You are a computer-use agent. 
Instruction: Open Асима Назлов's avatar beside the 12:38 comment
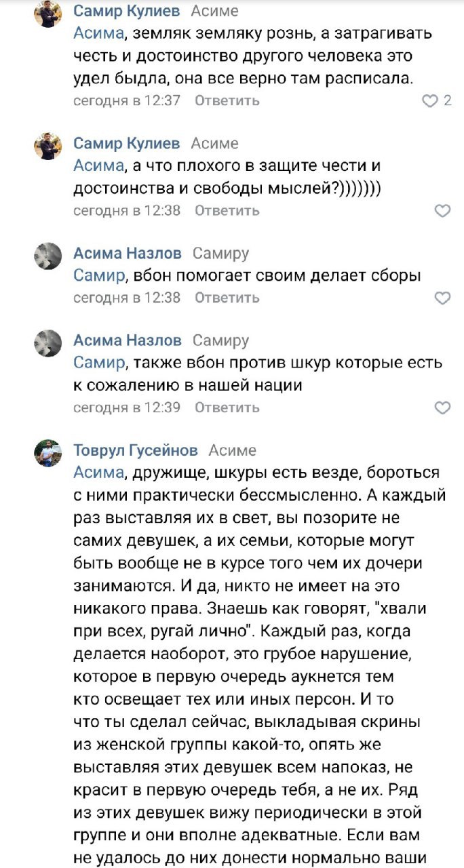pos(48,256)
